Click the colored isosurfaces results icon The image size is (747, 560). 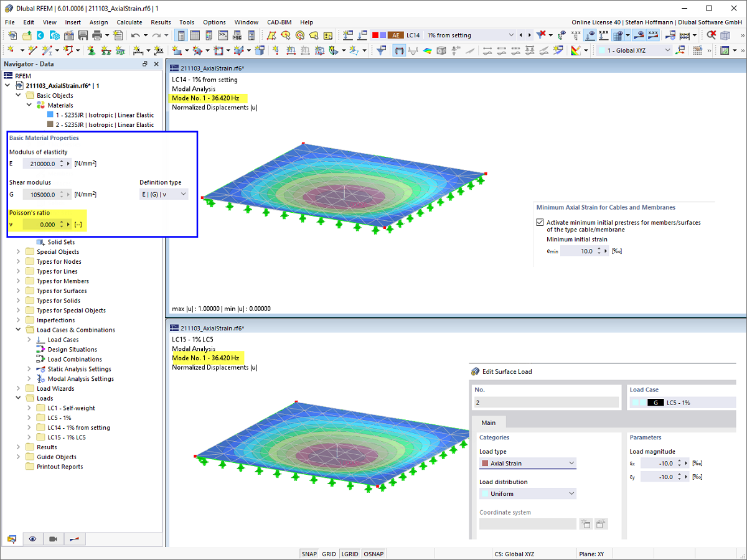point(427,50)
